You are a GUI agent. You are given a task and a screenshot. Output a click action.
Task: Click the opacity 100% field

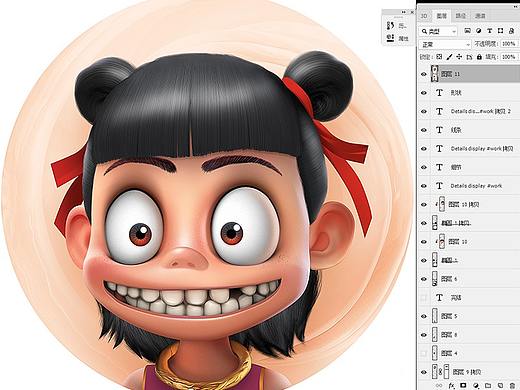(x=509, y=44)
